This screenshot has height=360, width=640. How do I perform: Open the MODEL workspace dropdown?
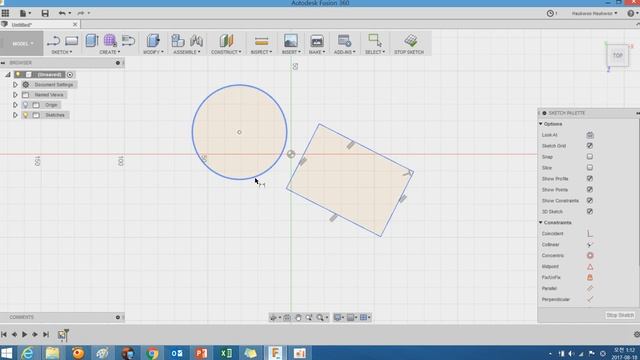[21, 43]
